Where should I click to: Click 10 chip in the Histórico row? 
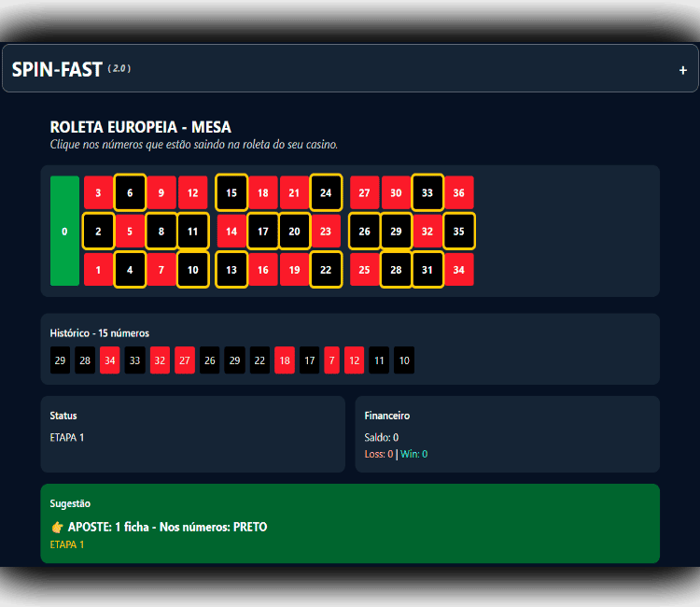pyautogui.click(x=404, y=360)
